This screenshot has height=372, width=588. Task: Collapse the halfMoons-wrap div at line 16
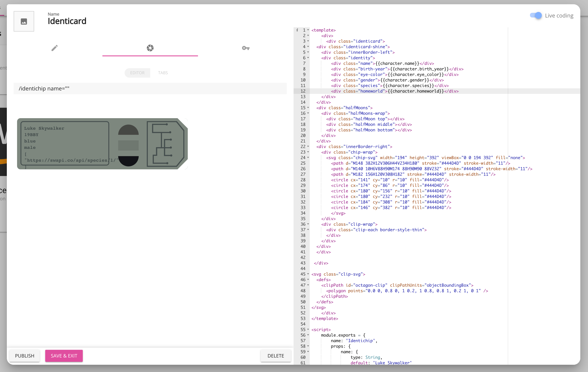(x=308, y=113)
